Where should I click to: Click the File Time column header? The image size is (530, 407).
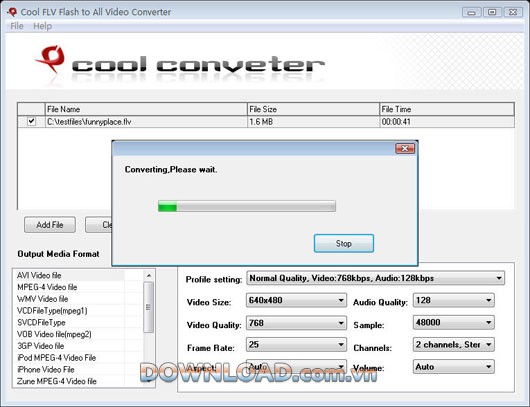(447, 109)
